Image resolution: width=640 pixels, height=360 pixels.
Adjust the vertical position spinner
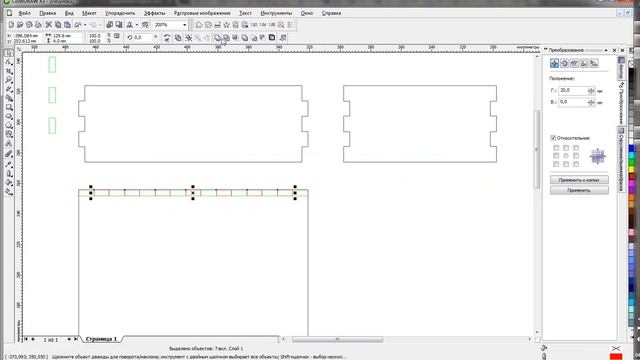(x=591, y=102)
